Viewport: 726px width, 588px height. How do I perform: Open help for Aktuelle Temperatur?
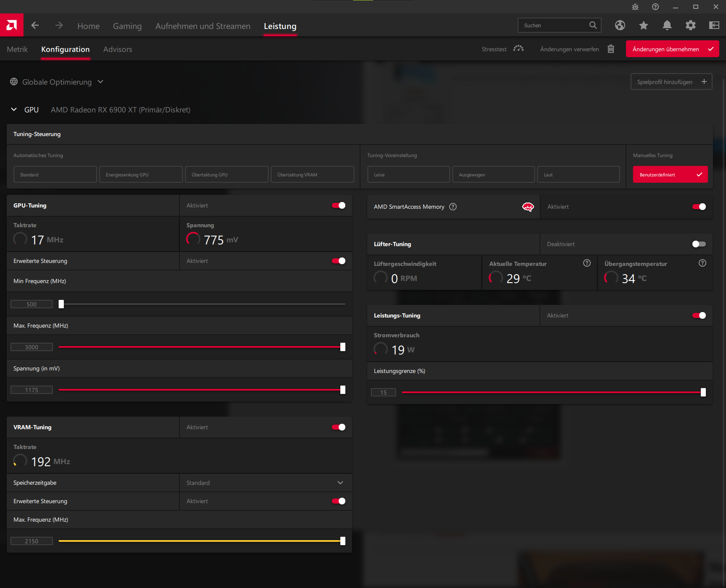coord(587,263)
